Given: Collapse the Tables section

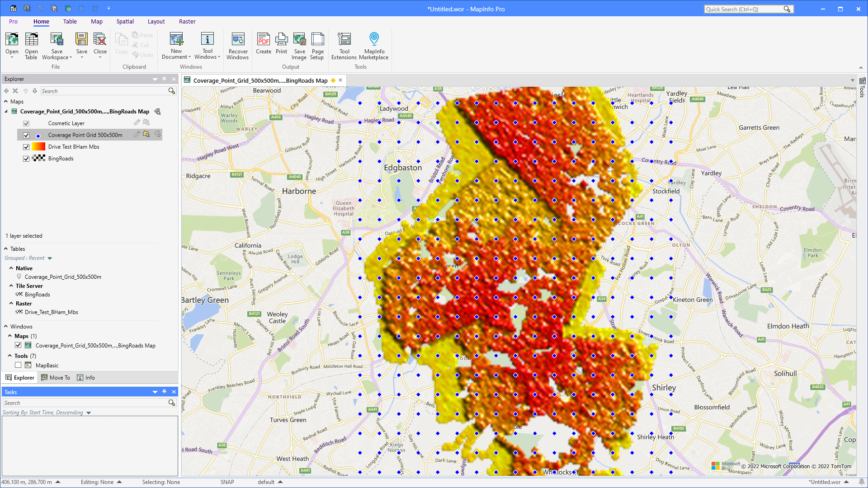Looking at the screenshot, I should [x=6, y=249].
